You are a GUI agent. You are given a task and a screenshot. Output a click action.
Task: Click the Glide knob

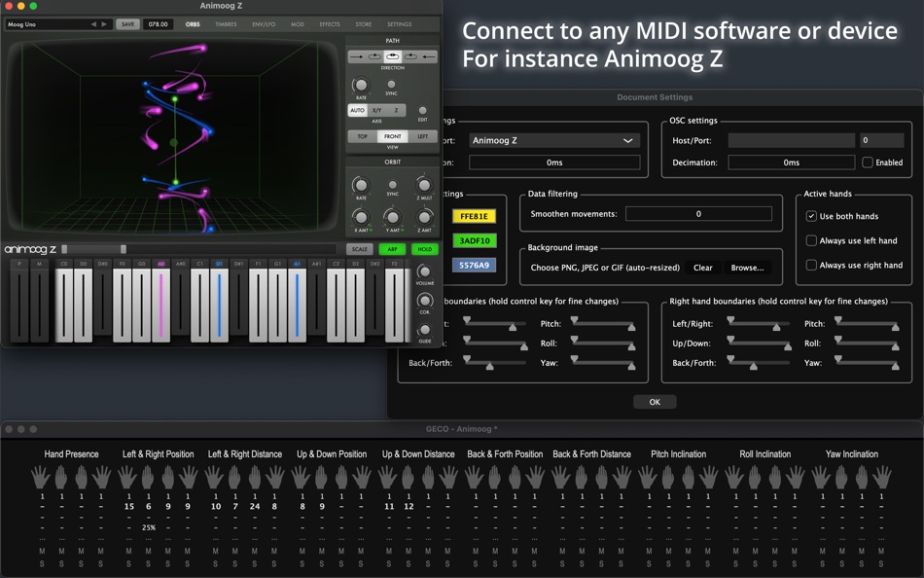[x=424, y=330]
